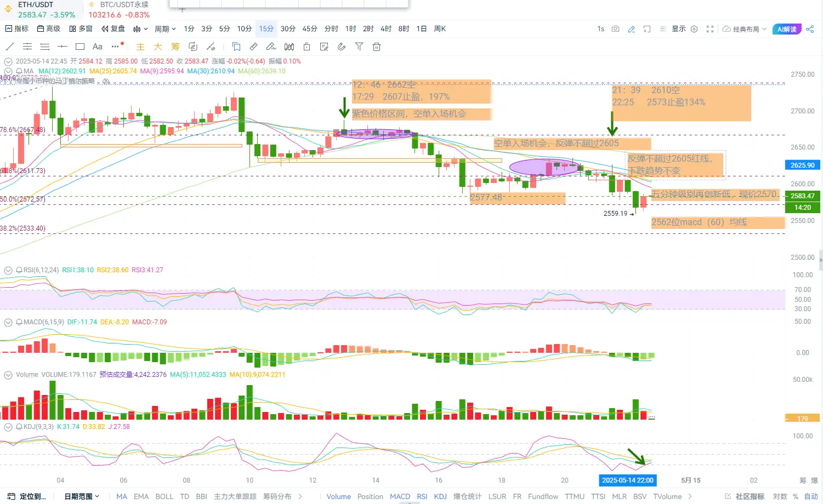Collapse the RSI indicator panel
The height and width of the screenshot is (504, 823).
point(8,270)
